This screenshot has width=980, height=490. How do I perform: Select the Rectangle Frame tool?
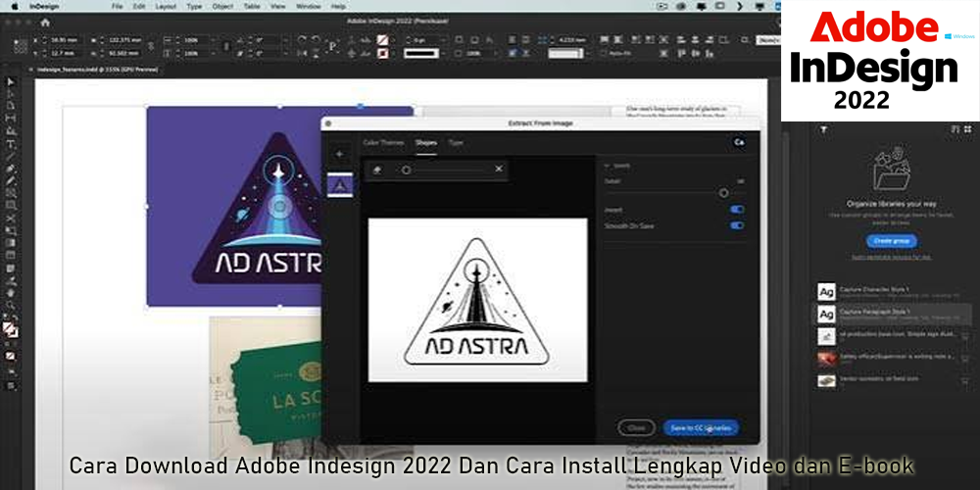(x=11, y=193)
